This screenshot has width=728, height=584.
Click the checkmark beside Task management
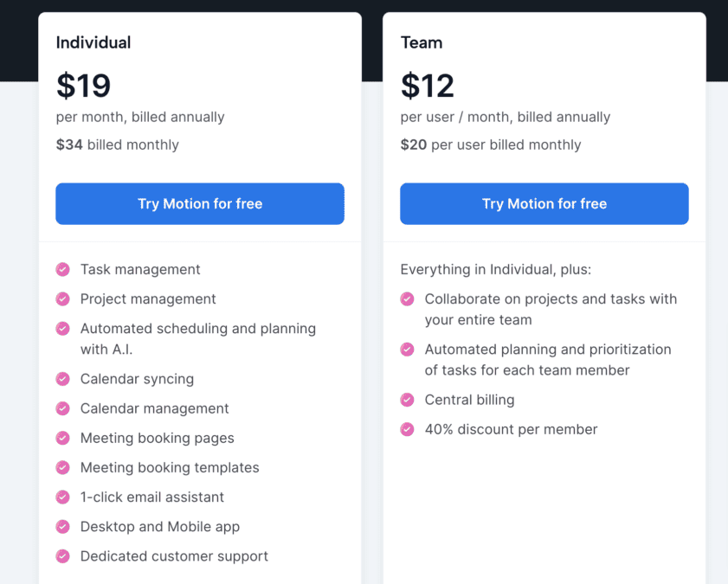pyautogui.click(x=62, y=269)
